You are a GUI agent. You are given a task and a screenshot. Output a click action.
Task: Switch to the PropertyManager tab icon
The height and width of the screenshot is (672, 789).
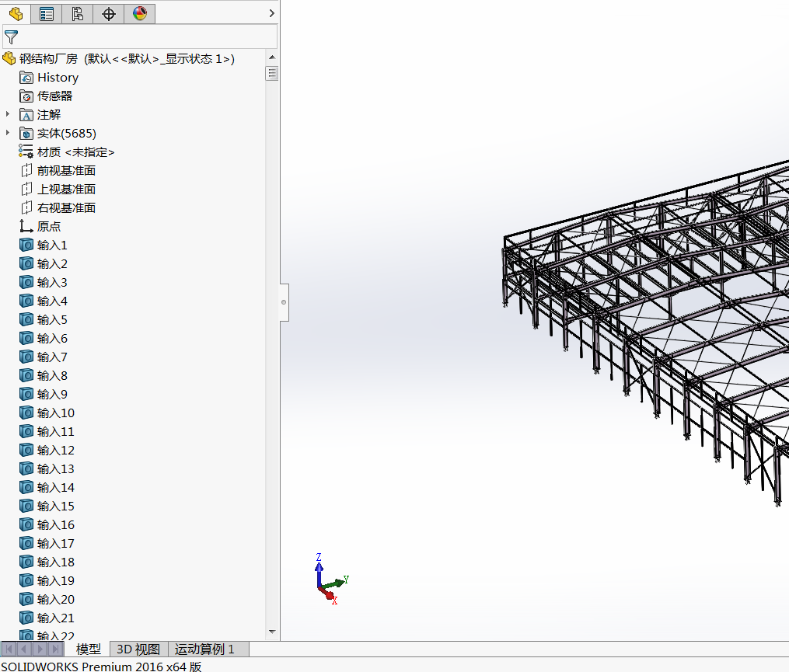[47, 13]
